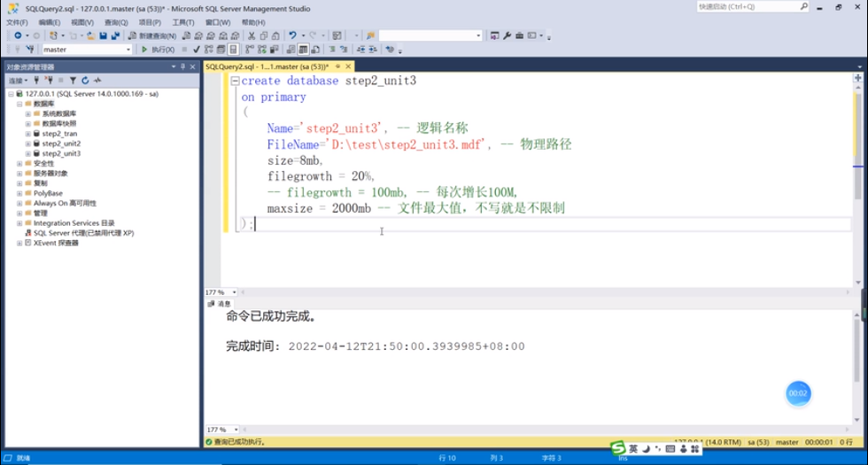
Task: Expand the step2_tran database node
Action: [x=28, y=134]
